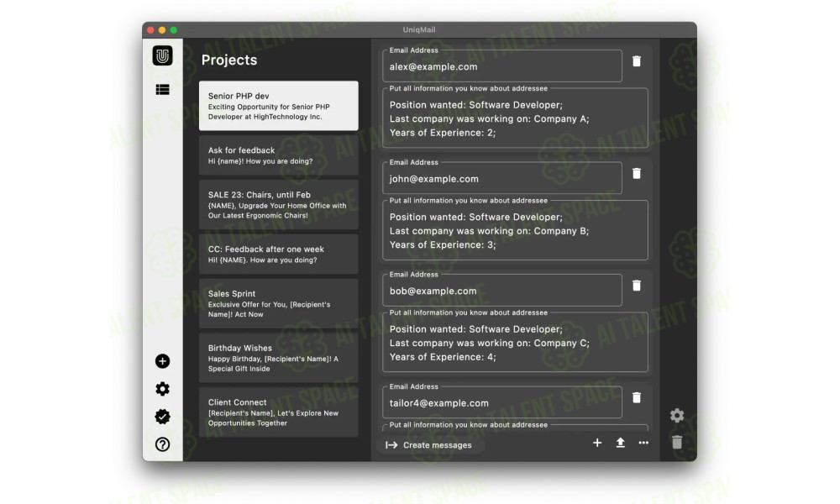The image size is (840, 504).
Task: Open the Sales Sprint project
Action: coord(279,303)
